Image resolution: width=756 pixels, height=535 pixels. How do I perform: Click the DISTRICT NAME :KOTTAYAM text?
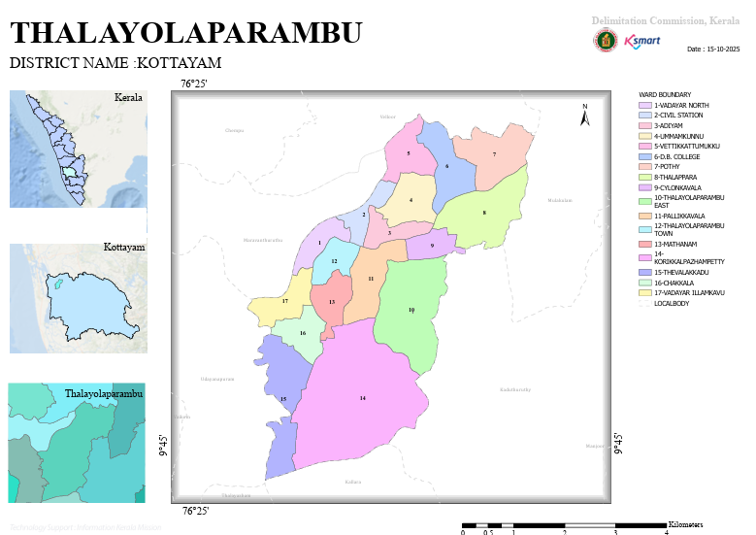point(115,63)
